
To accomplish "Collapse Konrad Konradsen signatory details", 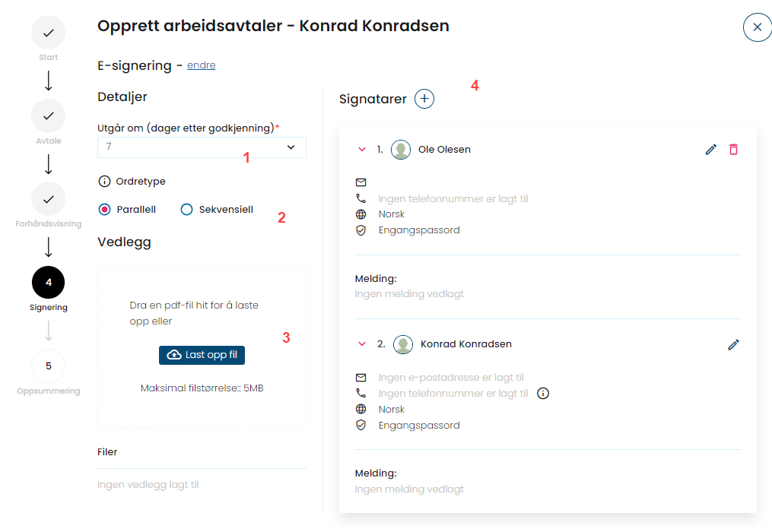I will tap(362, 344).
